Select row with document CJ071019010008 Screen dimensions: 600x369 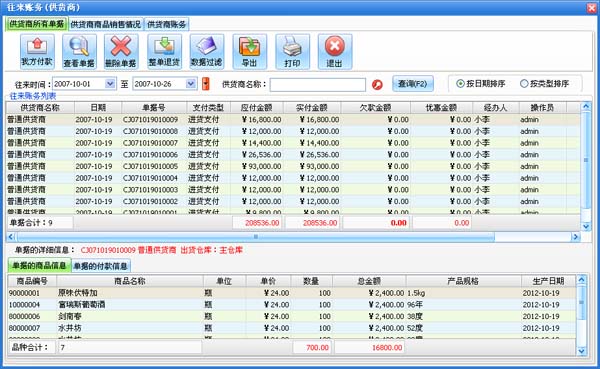point(293,131)
